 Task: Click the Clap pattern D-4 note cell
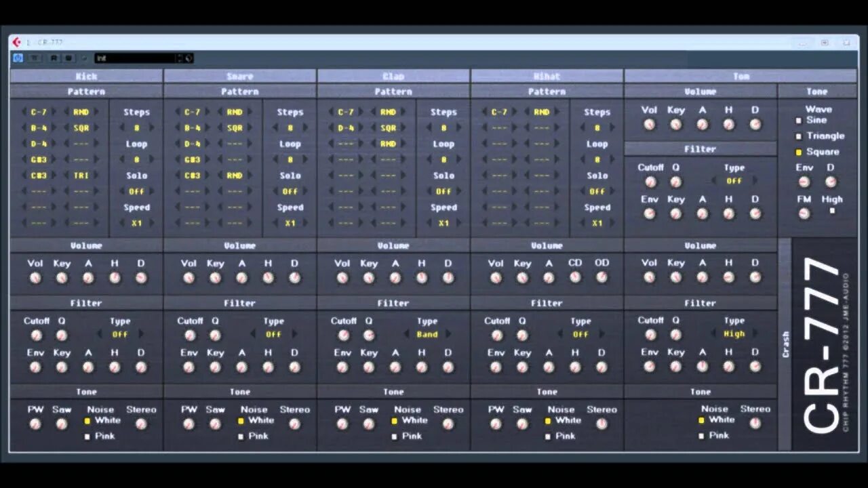pyautogui.click(x=346, y=128)
